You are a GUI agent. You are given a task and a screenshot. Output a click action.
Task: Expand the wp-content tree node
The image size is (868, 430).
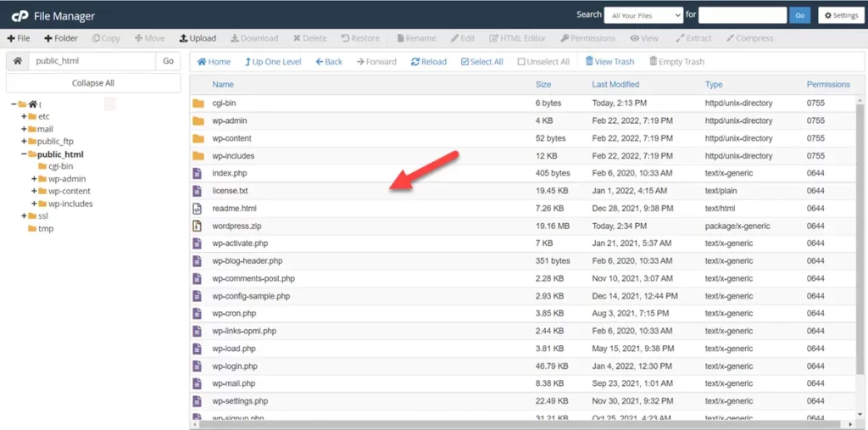34,192
